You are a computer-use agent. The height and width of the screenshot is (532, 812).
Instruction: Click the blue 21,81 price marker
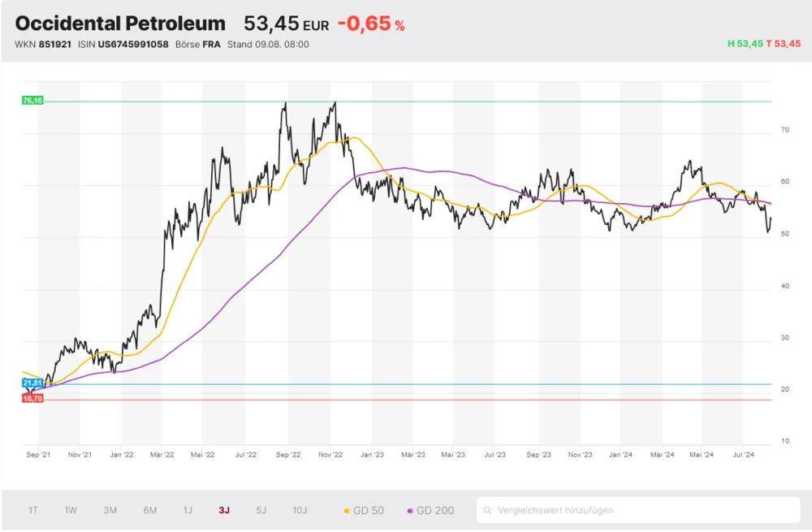32,381
